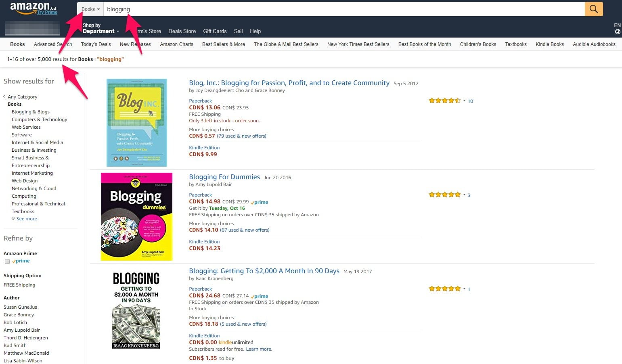The width and height of the screenshot is (622, 364).
Task: Expand the Shop by Department menu
Action: tap(101, 28)
